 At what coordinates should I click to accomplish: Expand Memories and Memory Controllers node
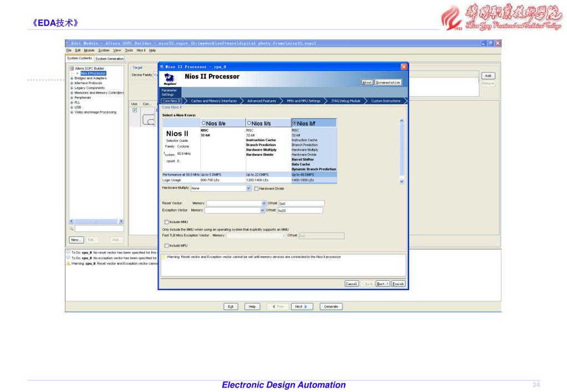point(71,93)
